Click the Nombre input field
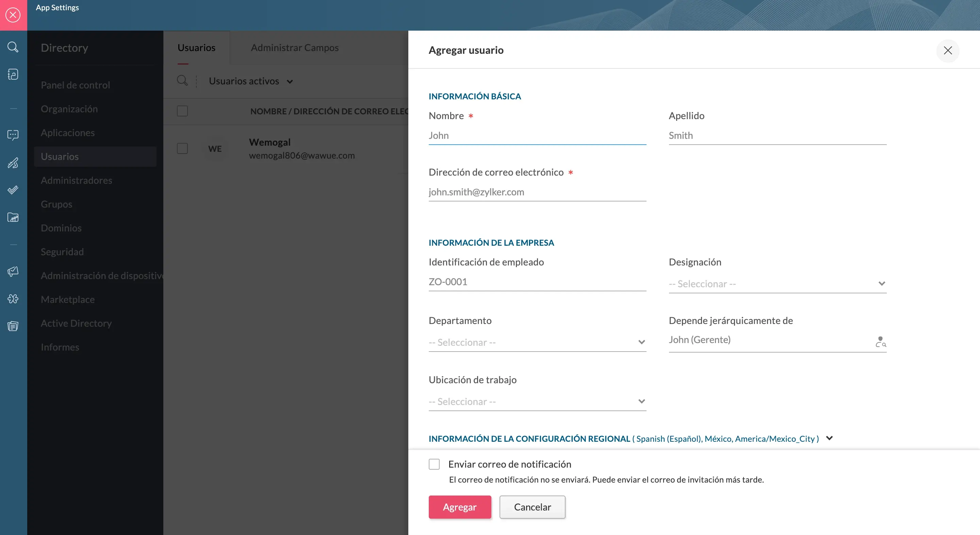 point(537,134)
